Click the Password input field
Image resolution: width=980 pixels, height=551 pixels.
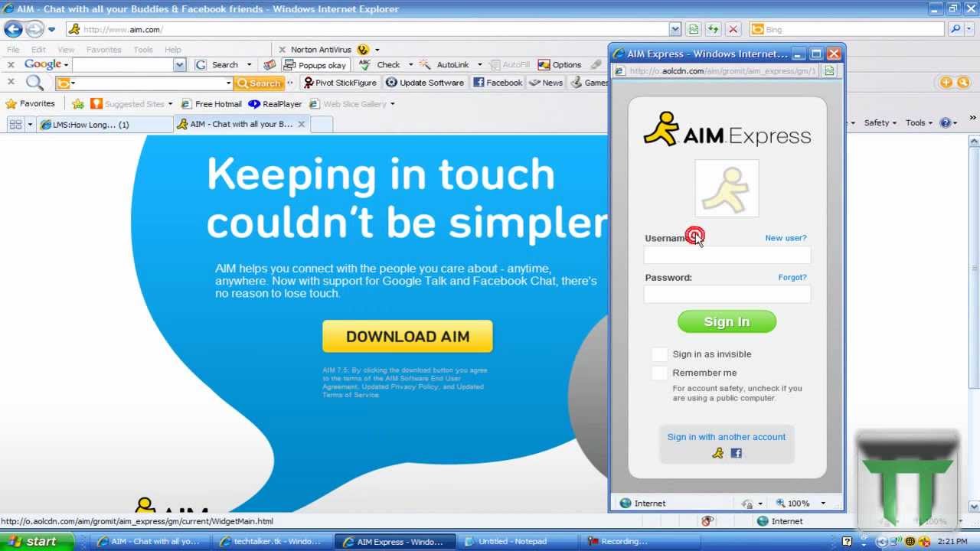[727, 294]
